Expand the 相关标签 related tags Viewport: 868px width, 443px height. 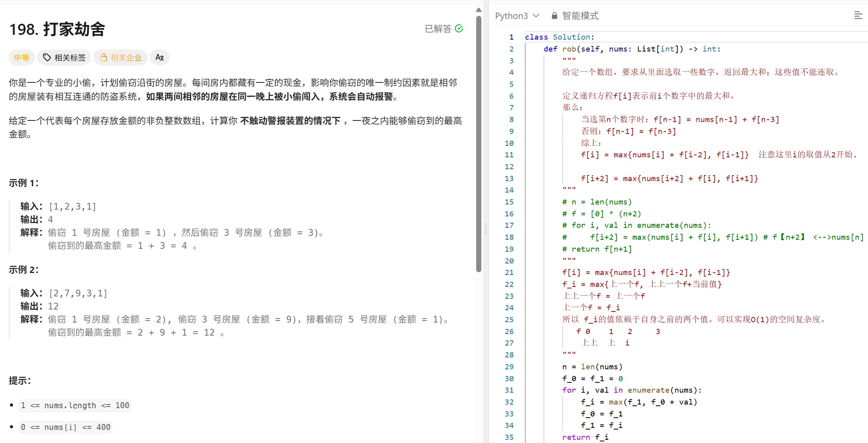[70, 57]
